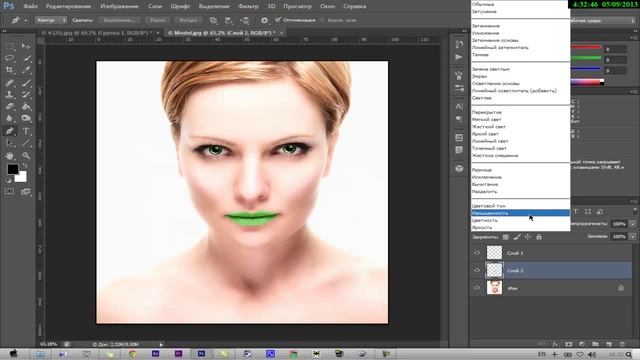Open the layer fill dropdown arrow
The height and width of the screenshot is (360, 640).
pyautogui.click(x=632, y=236)
